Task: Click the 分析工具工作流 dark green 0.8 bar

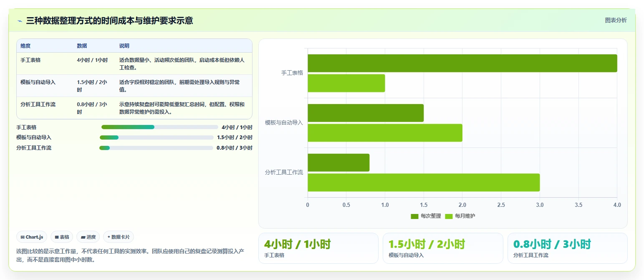Action: click(x=338, y=163)
